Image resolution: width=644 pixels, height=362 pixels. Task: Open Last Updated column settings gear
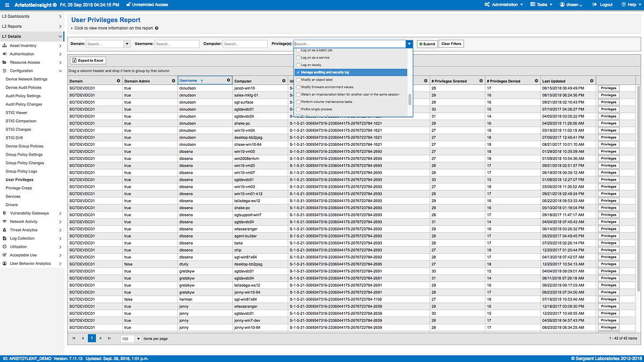(x=591, y=80)
